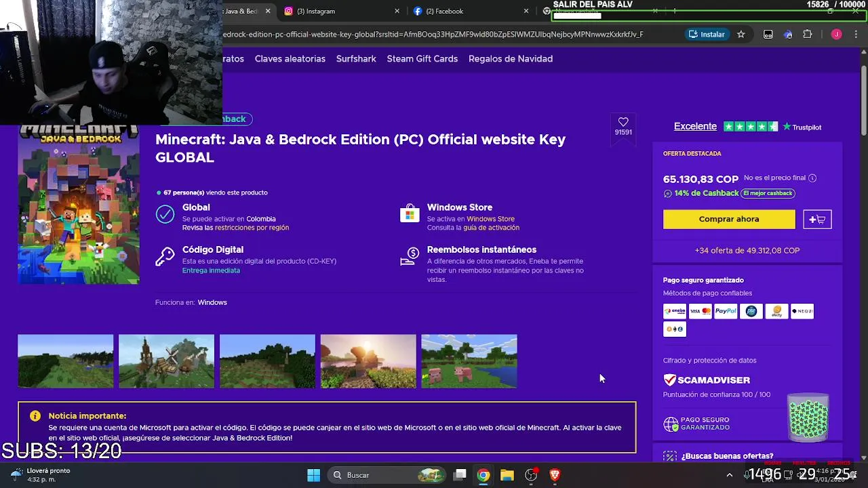
Task: Open Regalos de Navidad category
Action: click(x=511, y=59)
